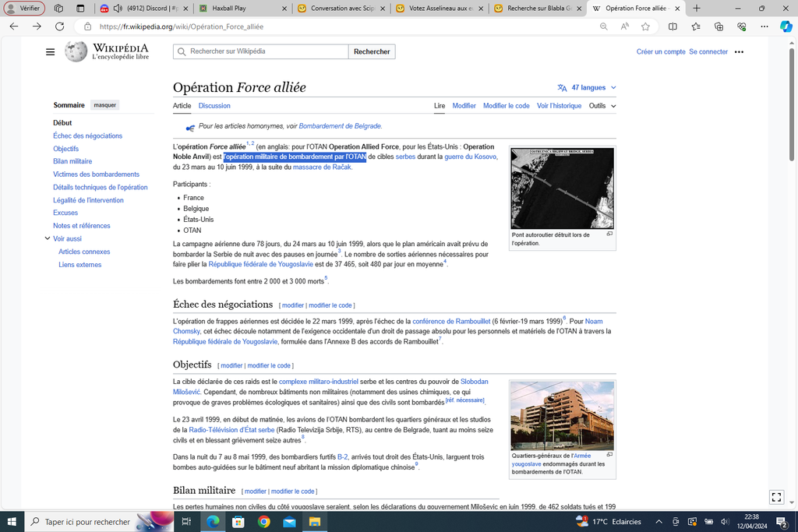Click the site info lock icon in address bar

coord(87,26)
